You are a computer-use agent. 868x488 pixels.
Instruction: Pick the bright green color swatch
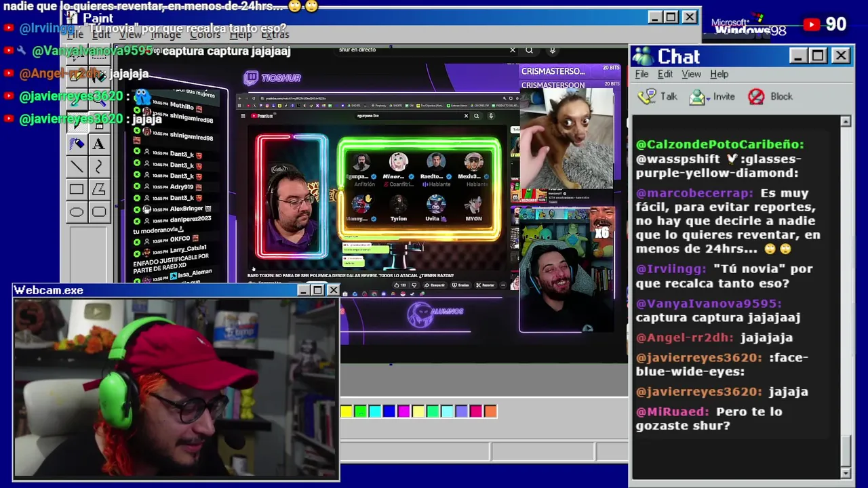tap(361, 411)
